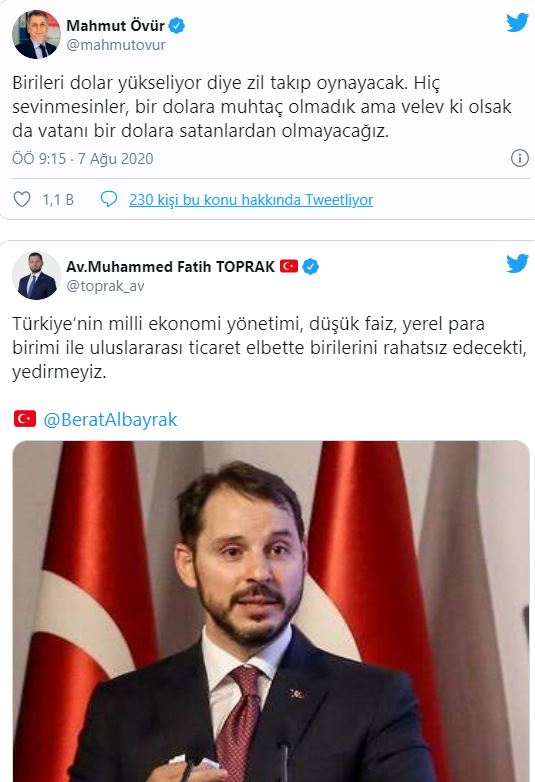Click the @mahmutovur handle

pyautogui.click(x=116, y=45)
